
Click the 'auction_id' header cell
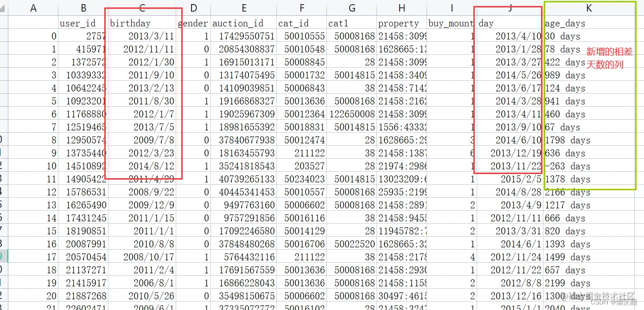click(243, 23)
